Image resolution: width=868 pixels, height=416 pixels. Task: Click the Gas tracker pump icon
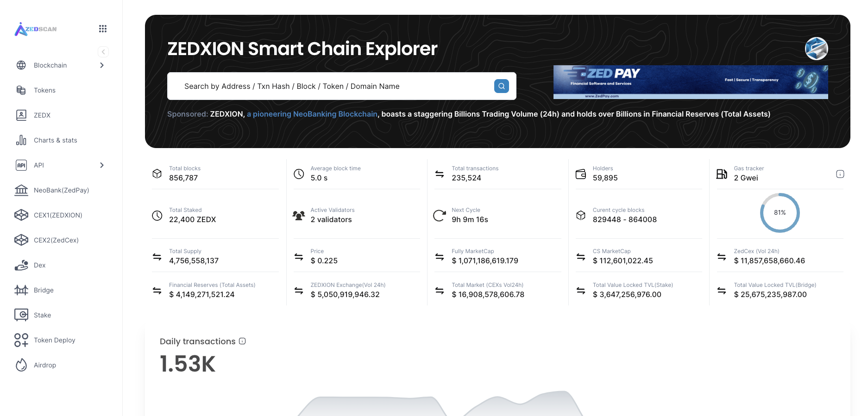[x=722, y=174]
